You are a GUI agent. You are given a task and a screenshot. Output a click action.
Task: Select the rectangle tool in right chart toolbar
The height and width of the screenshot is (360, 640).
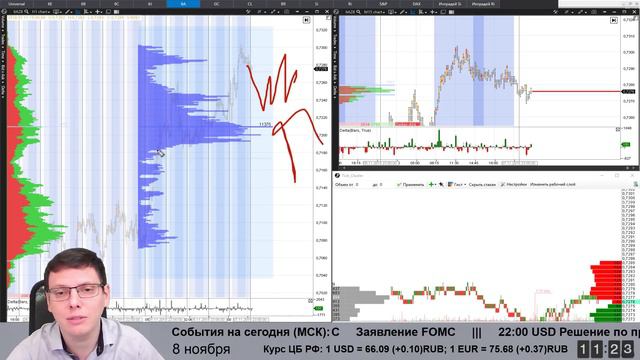(x=443, y=12)
